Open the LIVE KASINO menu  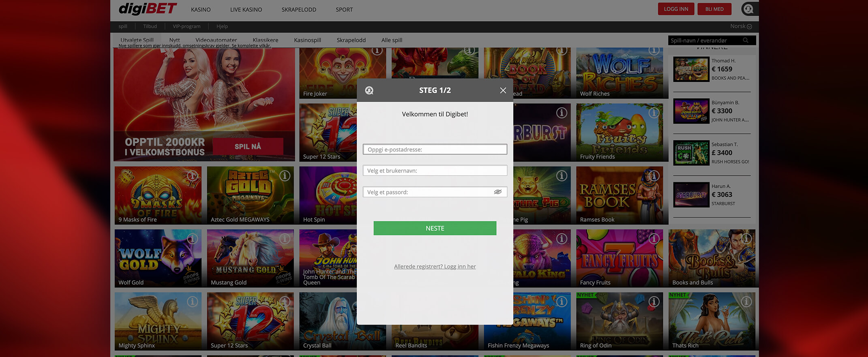246,9
